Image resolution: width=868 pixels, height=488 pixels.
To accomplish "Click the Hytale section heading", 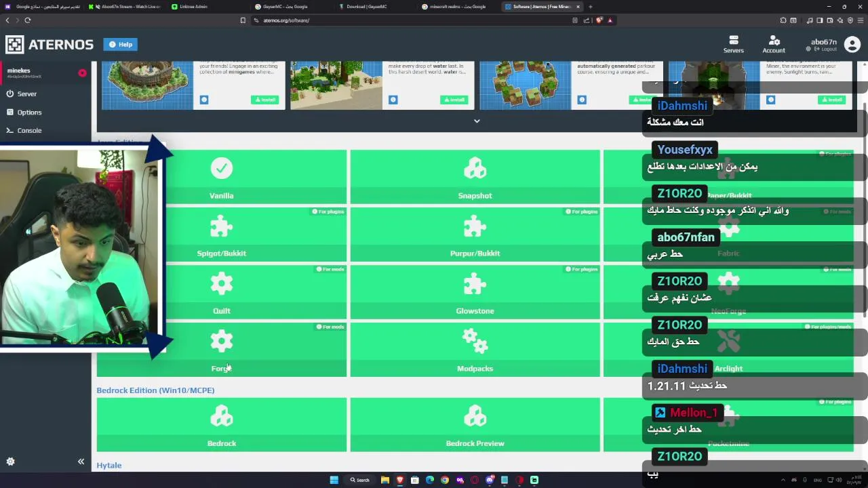I will click(x=109, y=465).
